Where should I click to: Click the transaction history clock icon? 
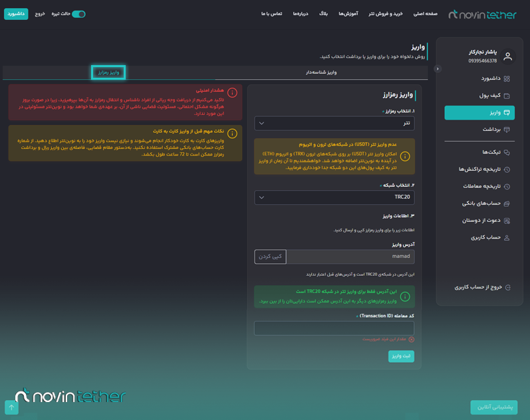(507, 169)
